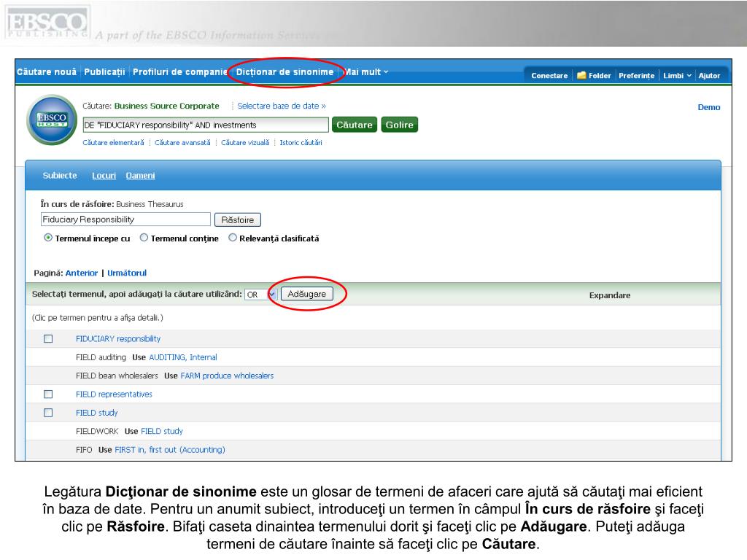Open 'Căutare nouă' menu item

point(47,72)
